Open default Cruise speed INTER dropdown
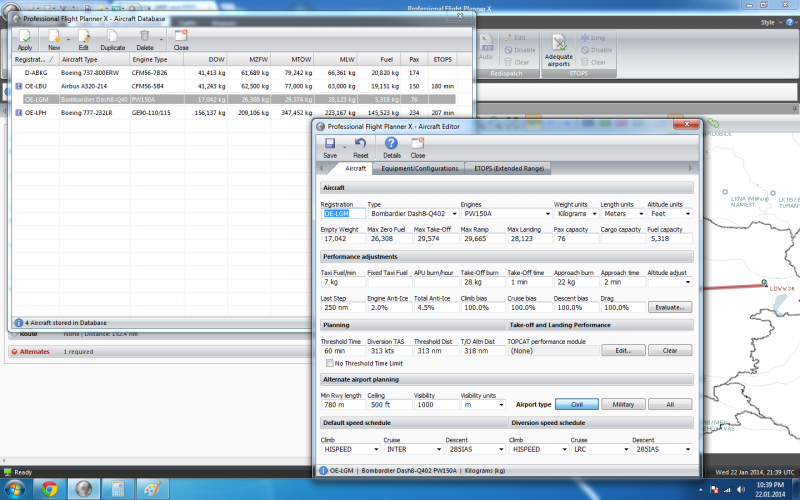800x500 pixels. 439,449
